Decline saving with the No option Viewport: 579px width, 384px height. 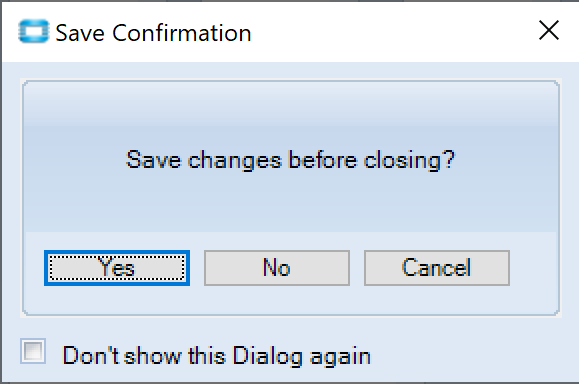[277, 268]
